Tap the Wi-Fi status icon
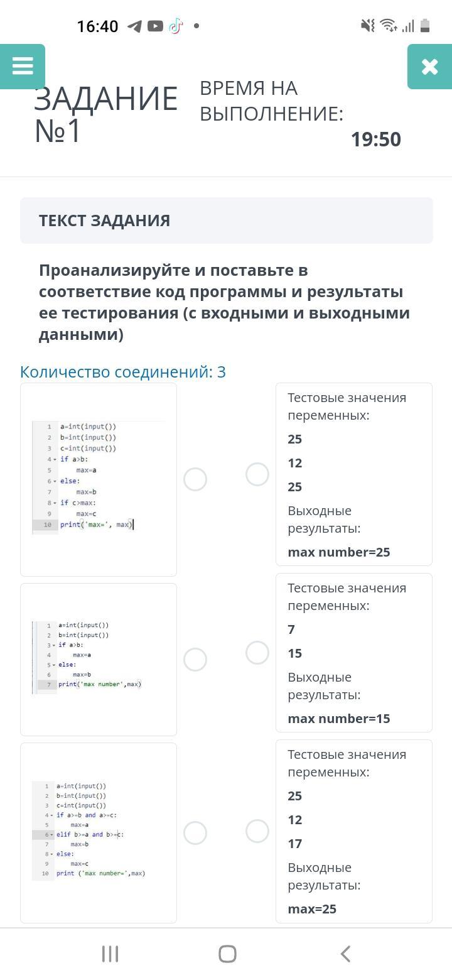This screenshot has height=980, width=452. tap(389, 26)
